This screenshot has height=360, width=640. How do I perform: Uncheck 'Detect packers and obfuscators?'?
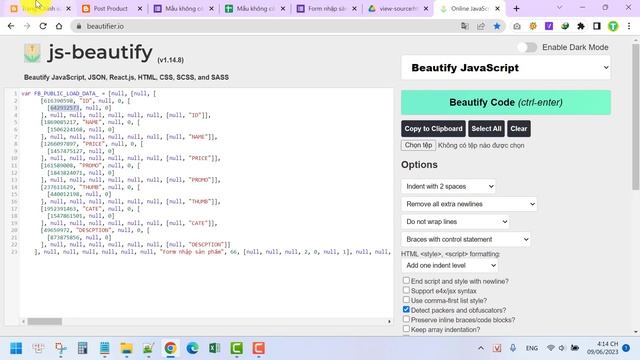tap(406, 310)
